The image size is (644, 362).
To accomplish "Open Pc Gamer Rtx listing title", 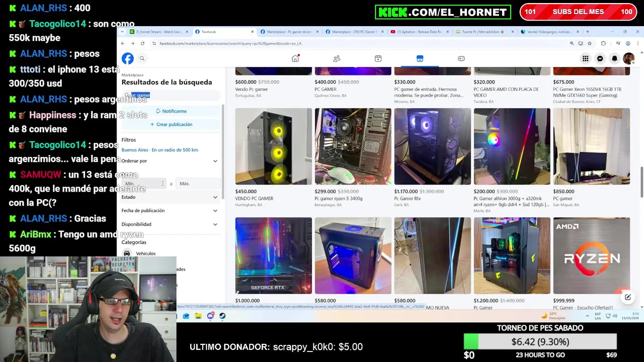I will pos(407,199).
